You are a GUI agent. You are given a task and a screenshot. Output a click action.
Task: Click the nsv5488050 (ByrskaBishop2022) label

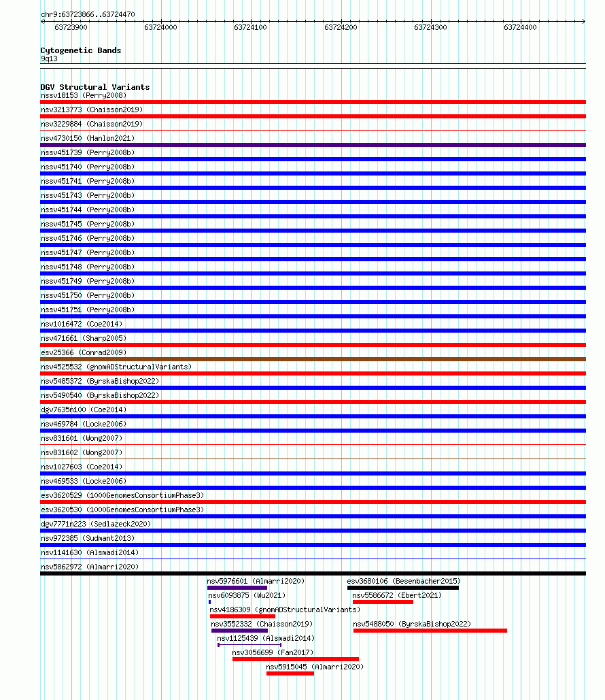[x=412, y=624]
